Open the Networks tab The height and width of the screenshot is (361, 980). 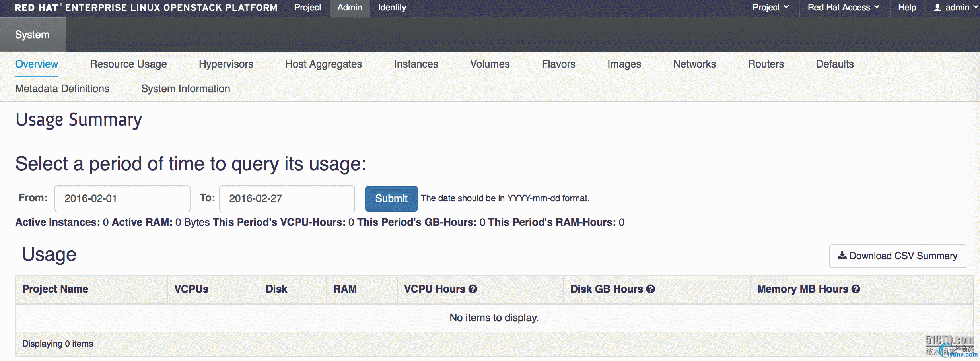pos(694,64)
